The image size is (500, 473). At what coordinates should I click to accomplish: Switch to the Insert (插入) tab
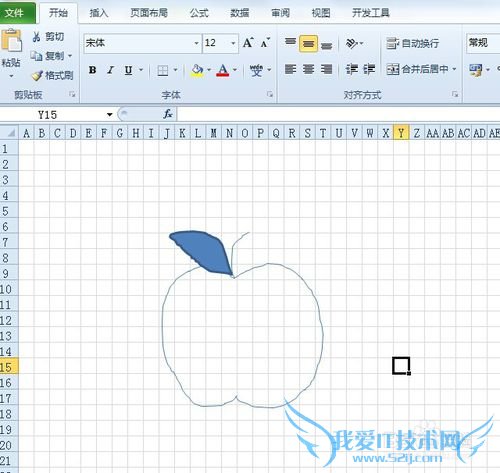(99, 13)
